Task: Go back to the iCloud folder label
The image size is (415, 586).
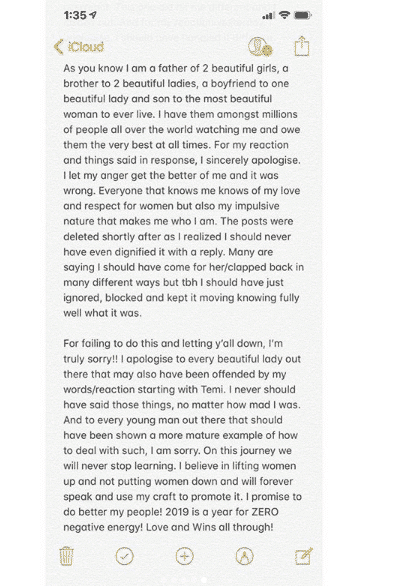Action: (x=86, y=47)
